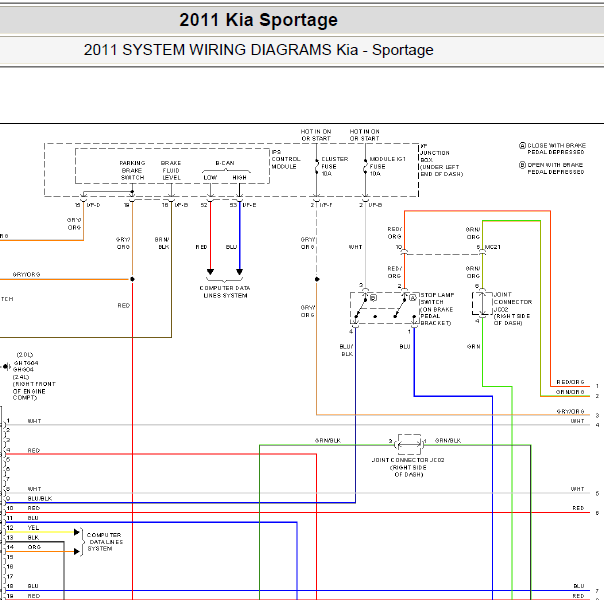
Task: Click the "BLK" wire label at pin 13
Action: pyautogui.click(x=33, y=538)
